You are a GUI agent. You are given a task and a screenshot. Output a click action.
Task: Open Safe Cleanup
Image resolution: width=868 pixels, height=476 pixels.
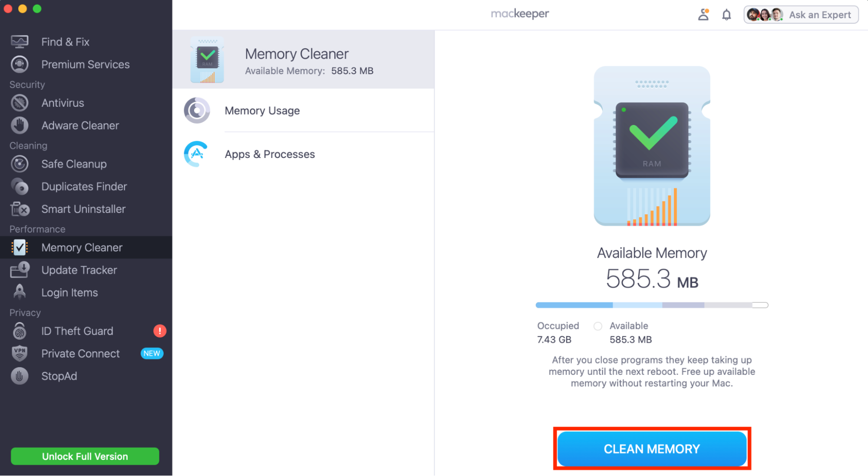[x=74, y=164]
